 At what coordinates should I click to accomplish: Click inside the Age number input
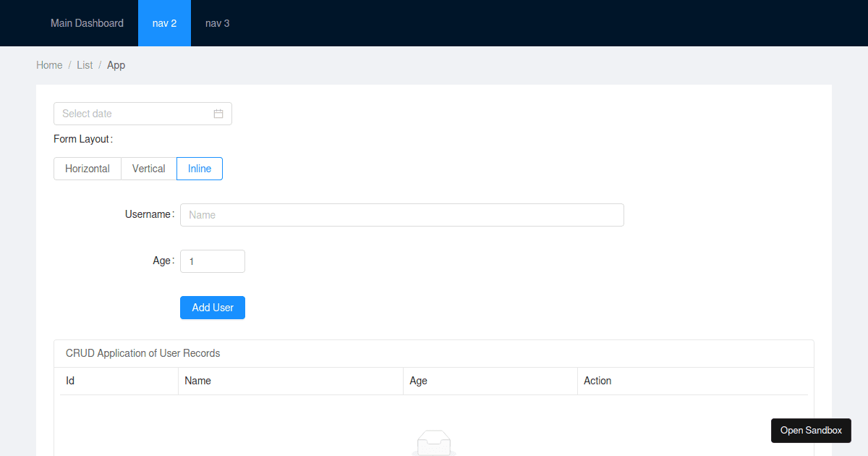click(212, 261)
